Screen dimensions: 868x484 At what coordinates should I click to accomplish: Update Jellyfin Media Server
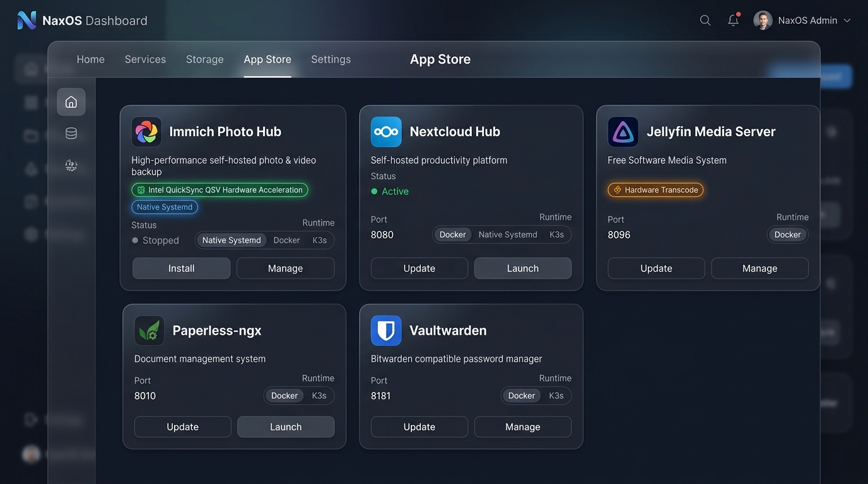point(657,268)
